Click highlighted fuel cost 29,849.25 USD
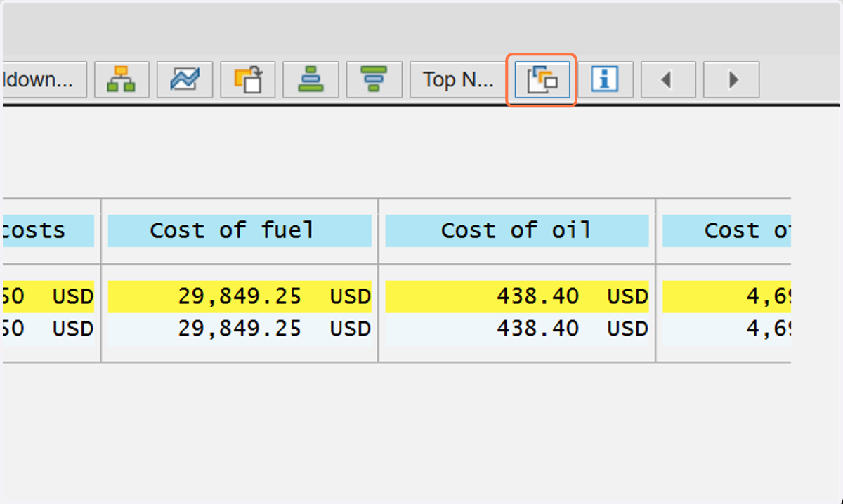843x504 pixels. tap(240, 296)
